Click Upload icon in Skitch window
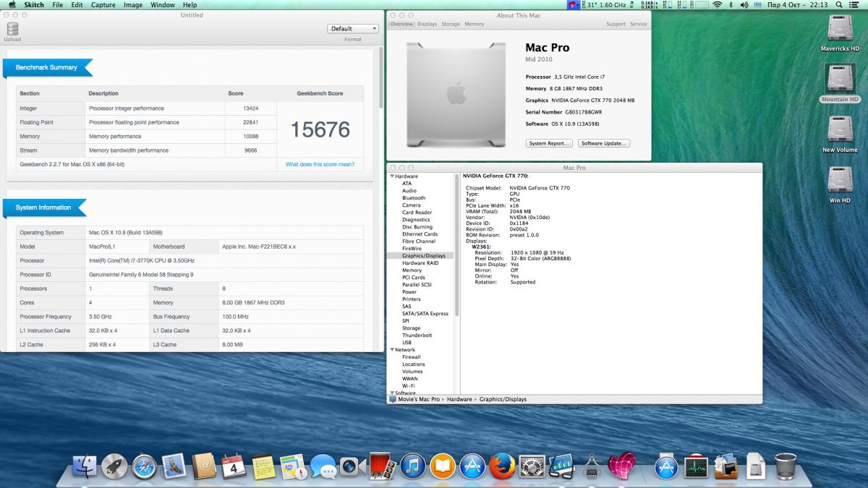This screenshot has width=868, height=488. click(12, 31)
